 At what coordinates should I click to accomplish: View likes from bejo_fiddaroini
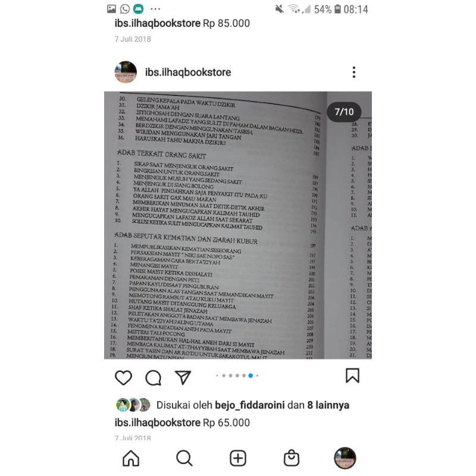(x=250, y=405)
